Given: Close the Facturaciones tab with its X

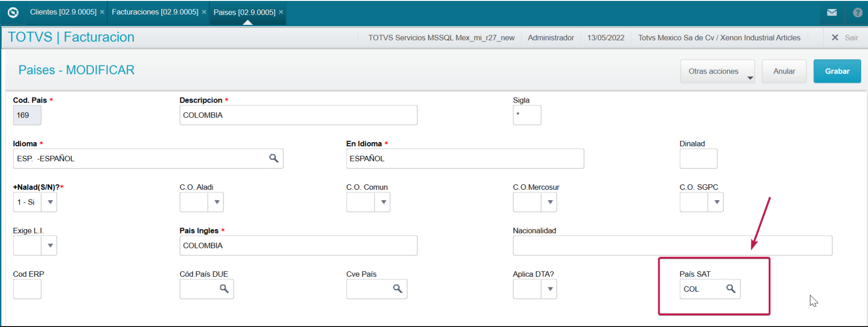Looking at the screenshot, I should coord(204,12).
